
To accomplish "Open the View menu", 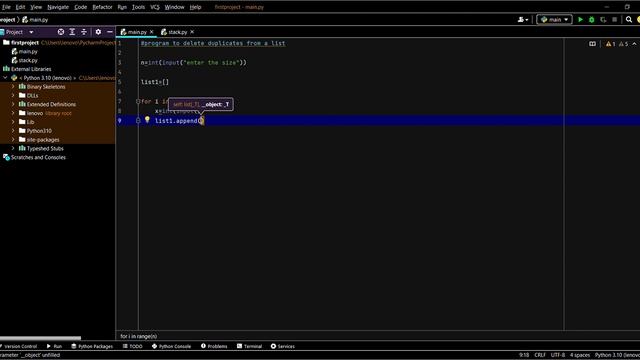I will click(x=36, y=7).
